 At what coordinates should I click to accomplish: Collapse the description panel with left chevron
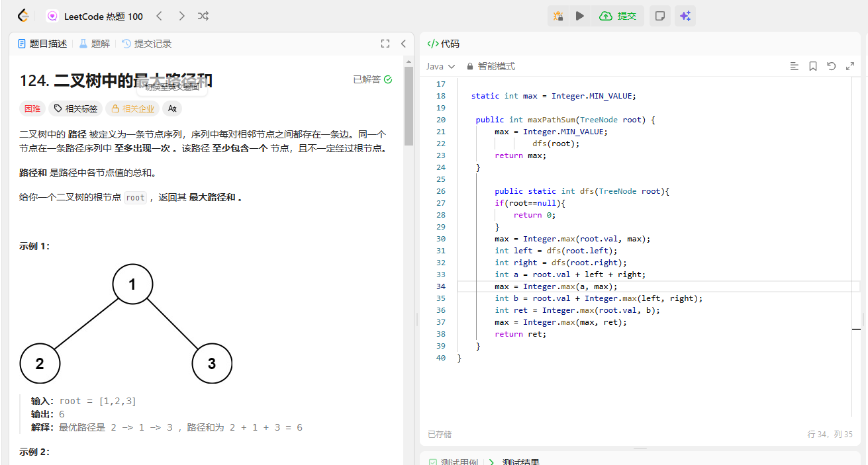[x=403, y=44]
